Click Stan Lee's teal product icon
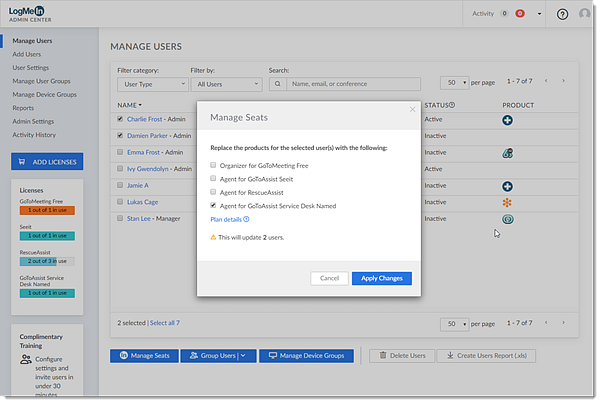The width and height of the screenshot is (600, 403). click(508, 219)
